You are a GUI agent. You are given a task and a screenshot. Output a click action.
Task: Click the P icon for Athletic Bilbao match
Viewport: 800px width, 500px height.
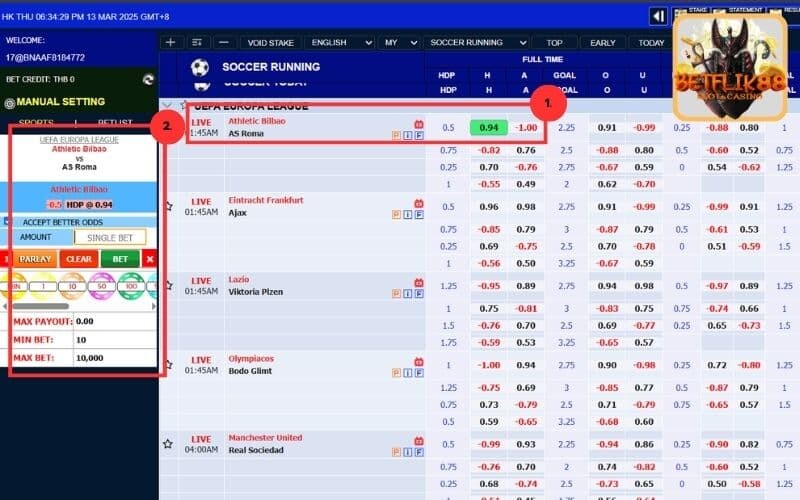(396, 135)
